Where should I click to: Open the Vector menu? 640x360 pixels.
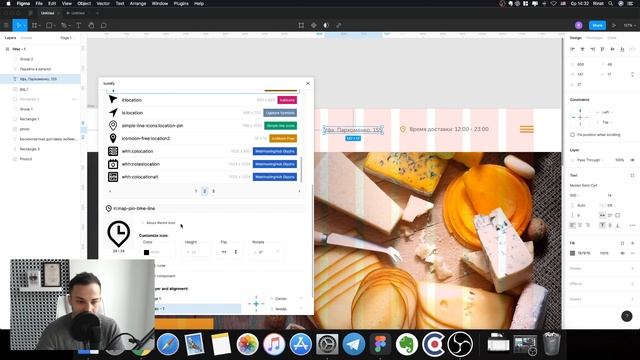[x=103, y=3]
